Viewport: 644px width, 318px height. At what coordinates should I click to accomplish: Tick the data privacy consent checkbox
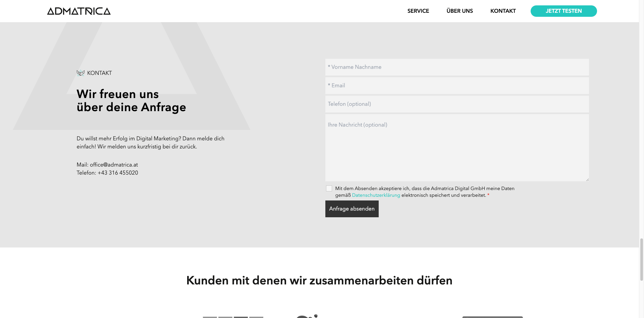(x=329, y=188)
